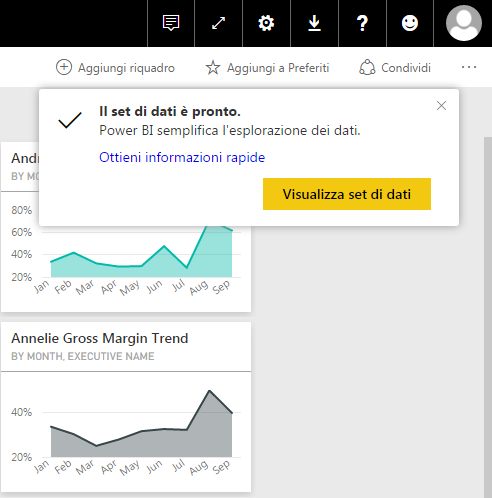
Task: Open the help question mark icon
Action: click(362, 23)
